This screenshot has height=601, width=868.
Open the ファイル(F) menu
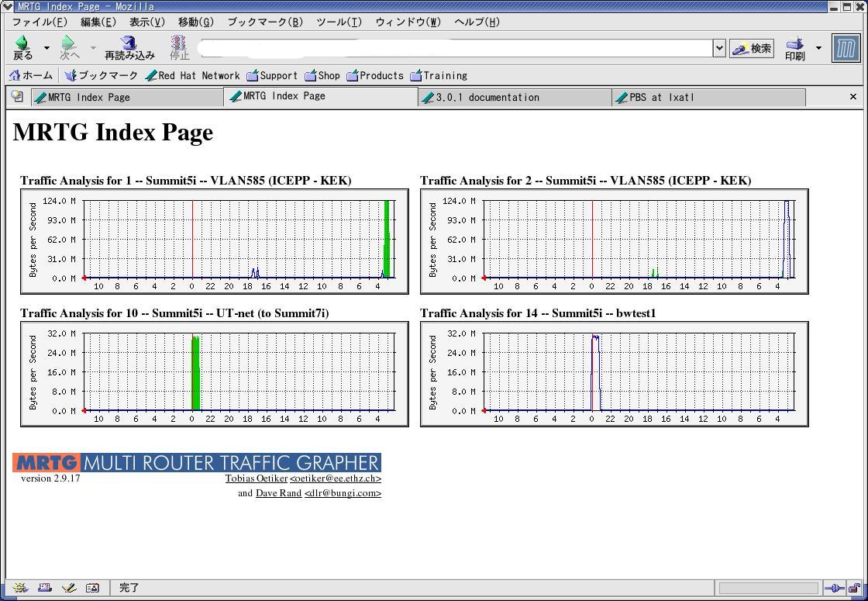[x=40, y=22]
